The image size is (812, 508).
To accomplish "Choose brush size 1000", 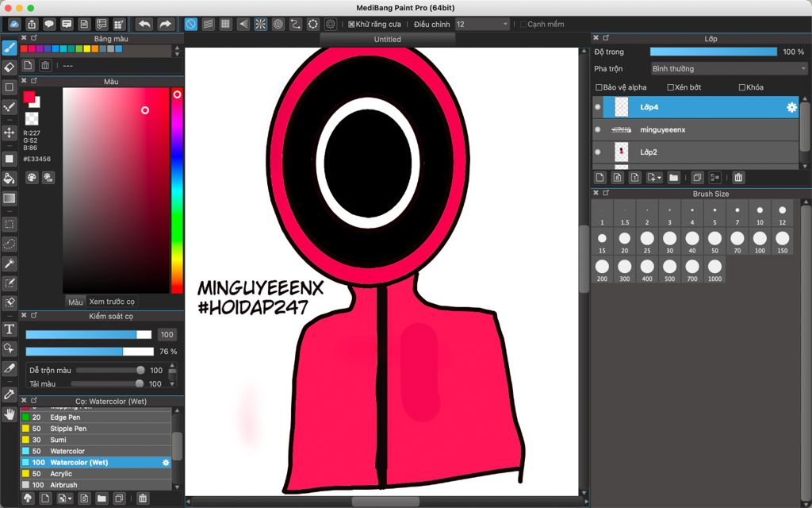I will pos(714,270).
